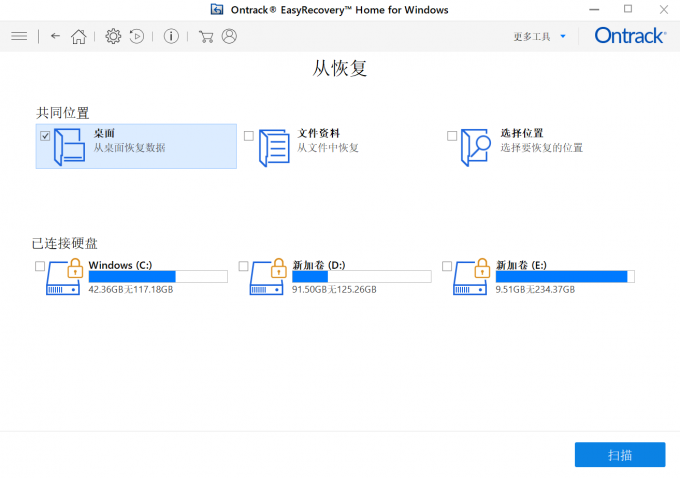Click the Windows (C:) usage bar
The height and width of the screenshot is (478, 680).
click(x=158, y=277)
